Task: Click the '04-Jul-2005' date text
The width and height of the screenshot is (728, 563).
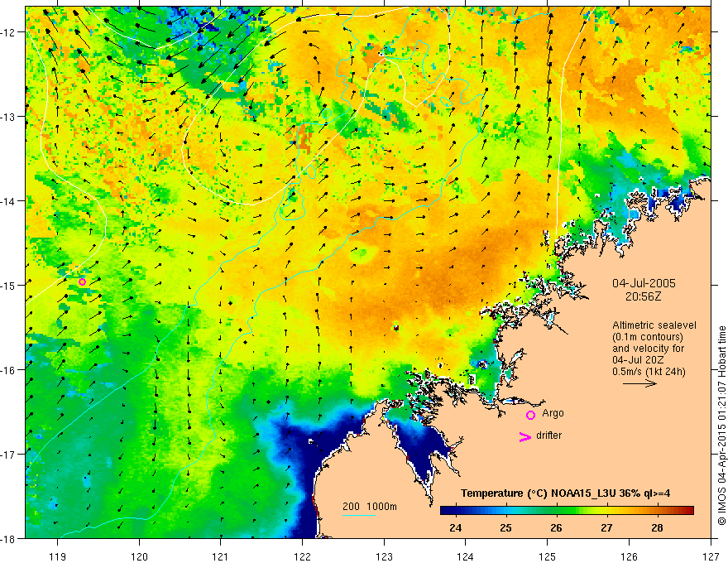Action: click(644, 283)
